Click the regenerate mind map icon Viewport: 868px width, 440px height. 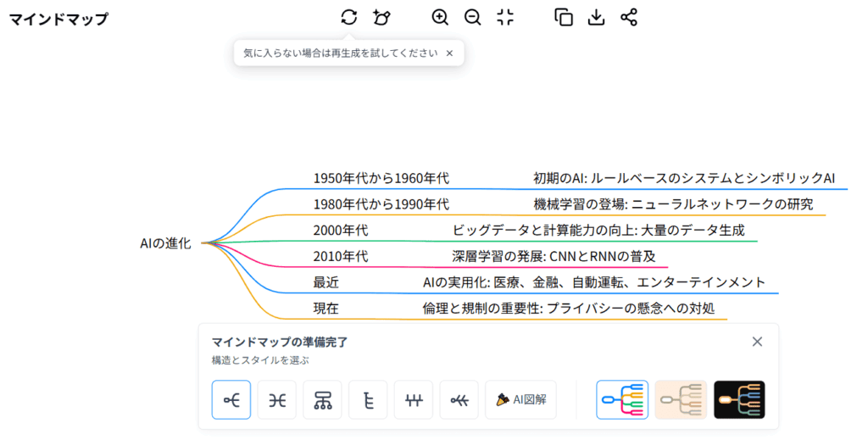click(348, 17)
